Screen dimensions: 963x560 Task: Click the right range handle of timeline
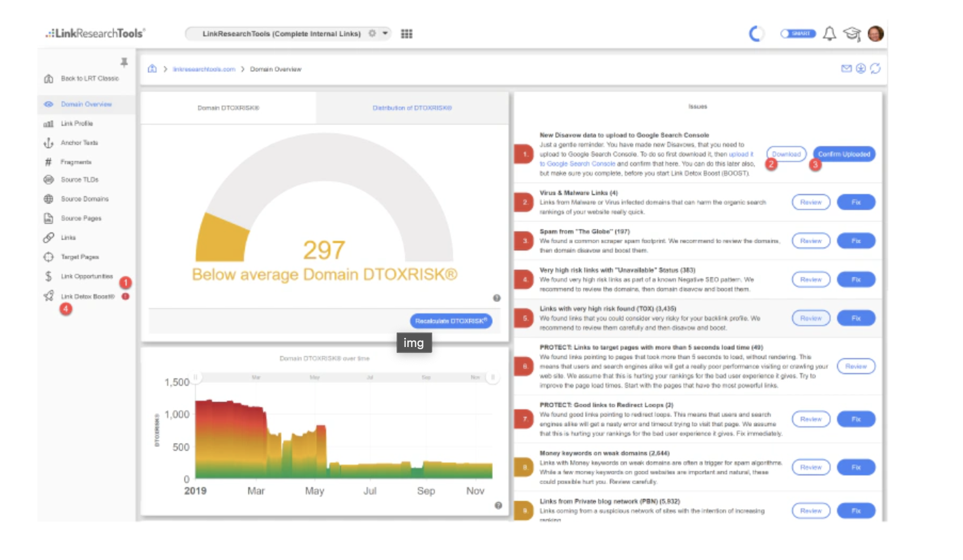(x=493, y=377)
